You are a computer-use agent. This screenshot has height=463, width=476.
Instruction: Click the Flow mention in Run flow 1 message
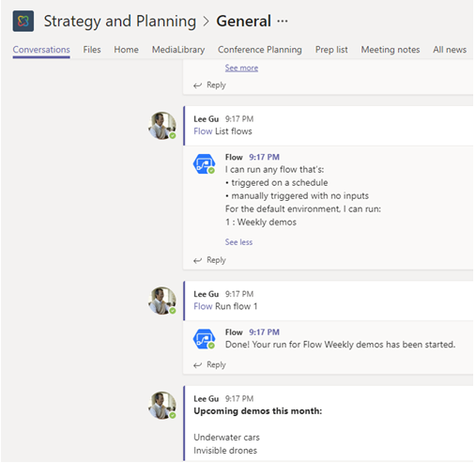(203, 306)
